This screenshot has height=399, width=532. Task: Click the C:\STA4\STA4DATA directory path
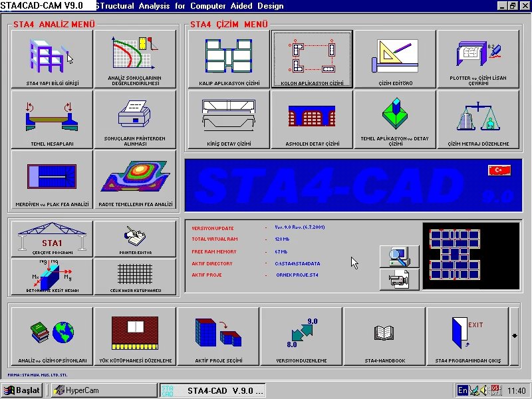[297, 263]
